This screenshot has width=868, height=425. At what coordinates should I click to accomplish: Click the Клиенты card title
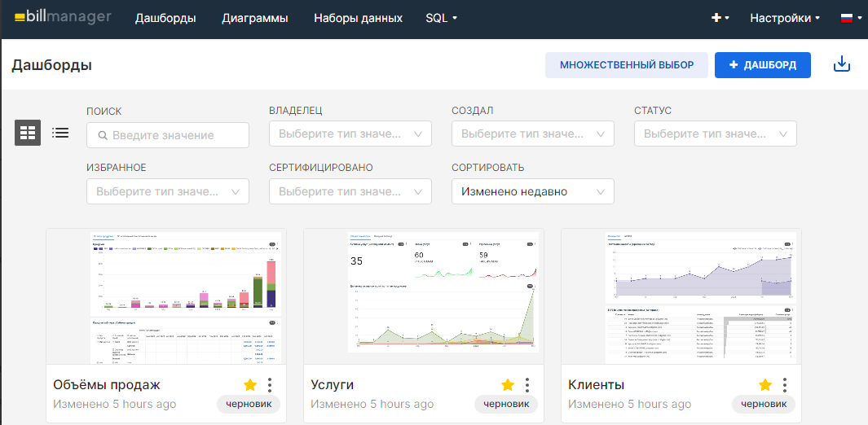[x=597, y=385]
